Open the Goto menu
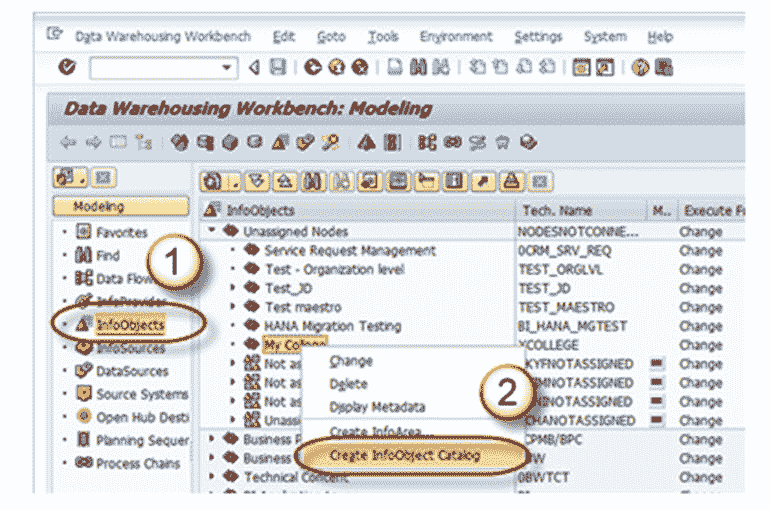 point(331,36)
